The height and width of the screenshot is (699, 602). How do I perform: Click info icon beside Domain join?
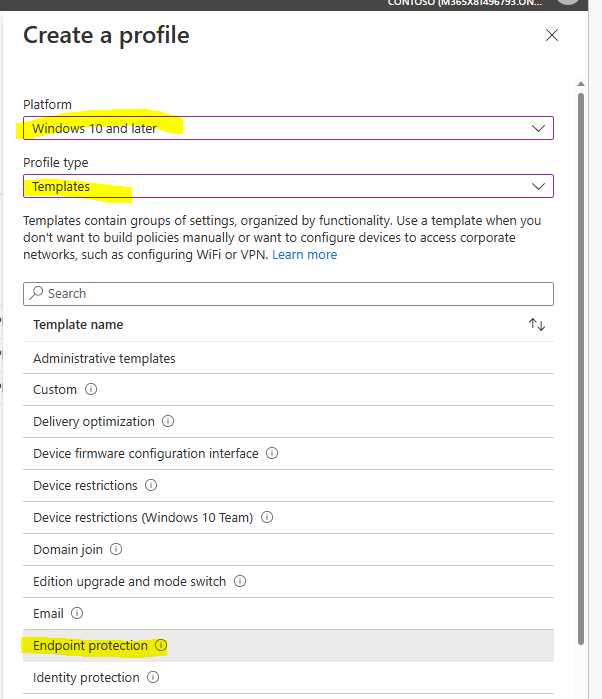tap(116, 549)
